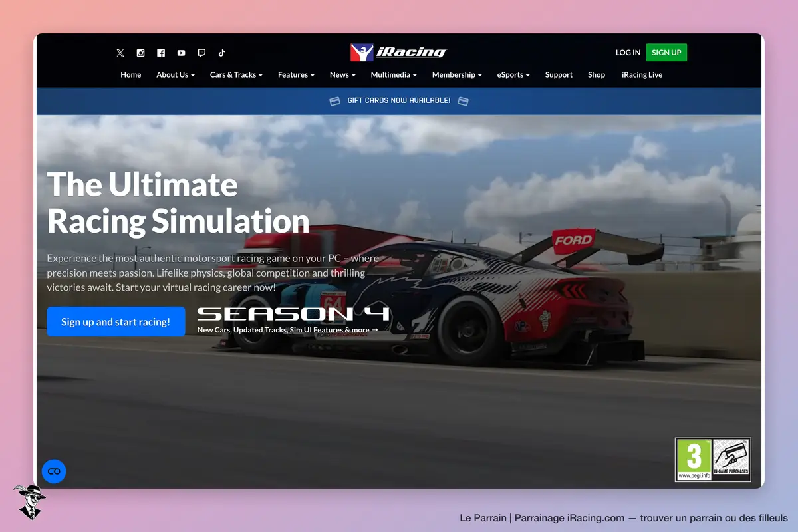
Task: Click the 'Le Parrain | Parrainage iRacing.com' caption
Action: (x=624, y=518)
